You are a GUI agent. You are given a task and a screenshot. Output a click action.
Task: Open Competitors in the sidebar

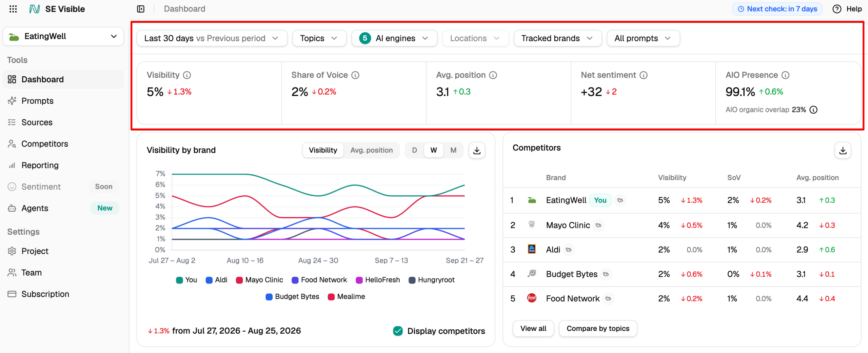63,144
